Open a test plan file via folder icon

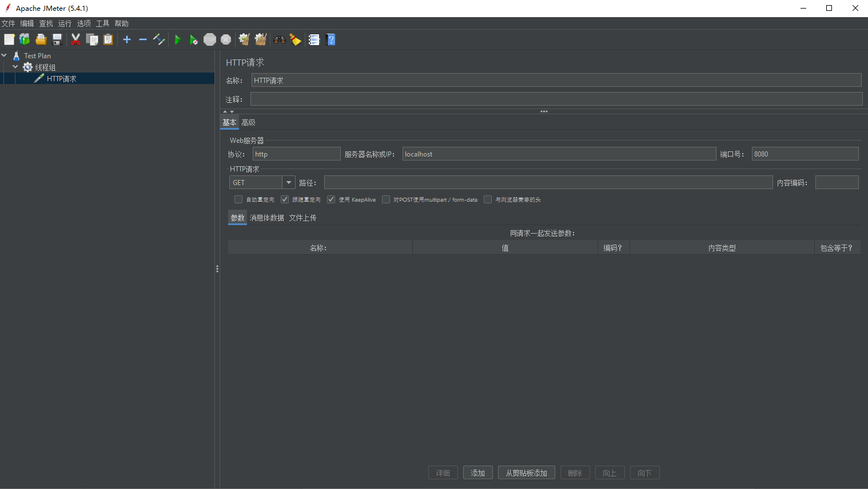[x=41, y=39]
